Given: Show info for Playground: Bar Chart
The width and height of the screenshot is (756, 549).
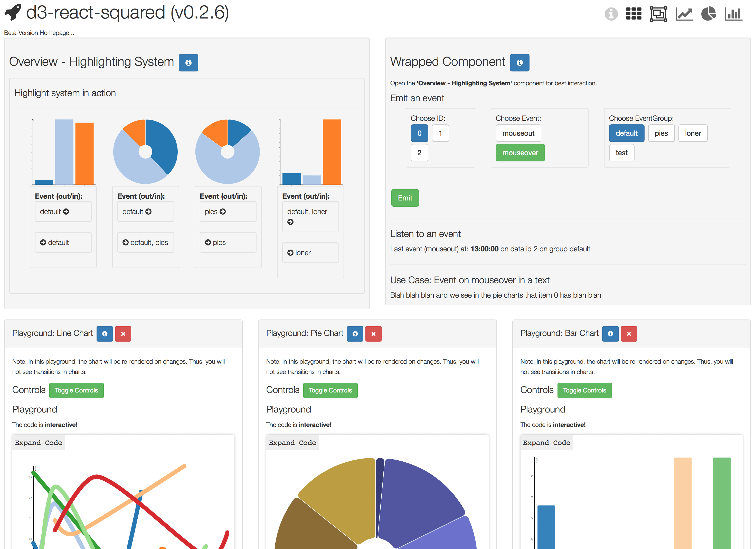Looking at the screenshot, I should click(x=610, y=334).
